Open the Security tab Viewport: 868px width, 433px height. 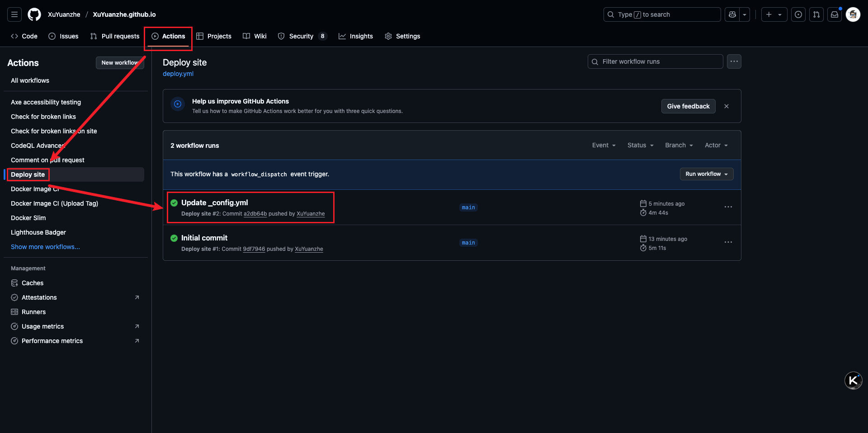302,36
